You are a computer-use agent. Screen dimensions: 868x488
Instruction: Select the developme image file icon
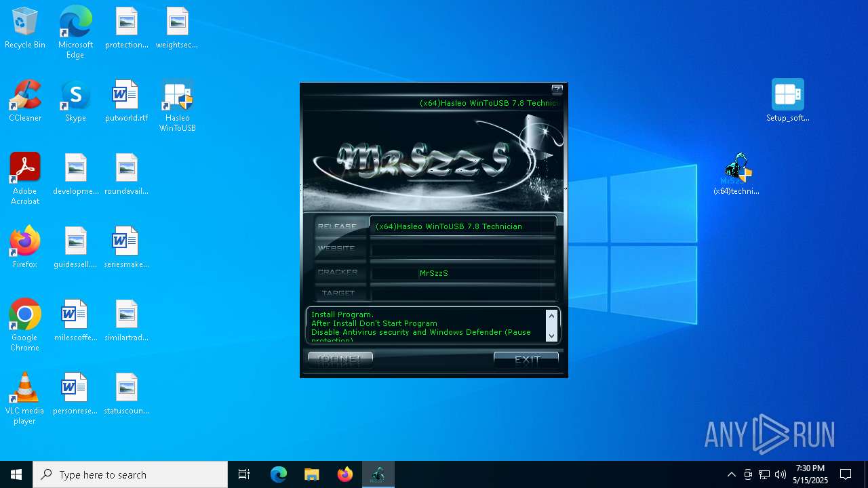point(75,175)
